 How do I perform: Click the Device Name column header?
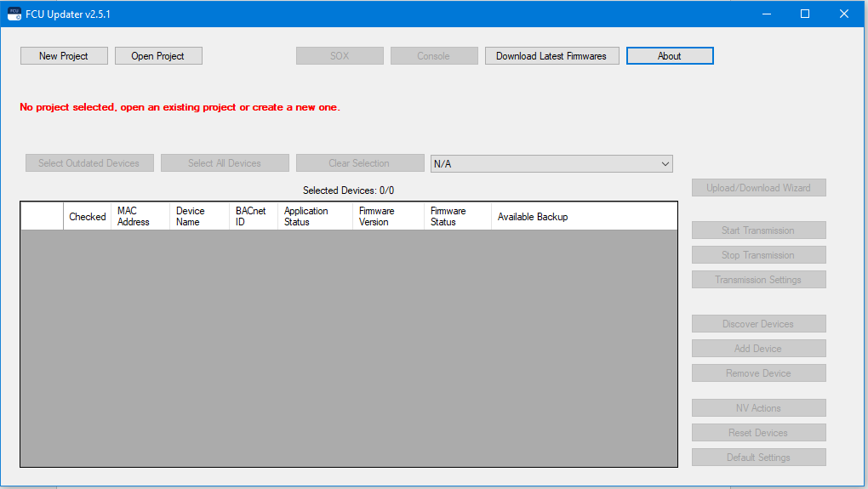(191, 217)
